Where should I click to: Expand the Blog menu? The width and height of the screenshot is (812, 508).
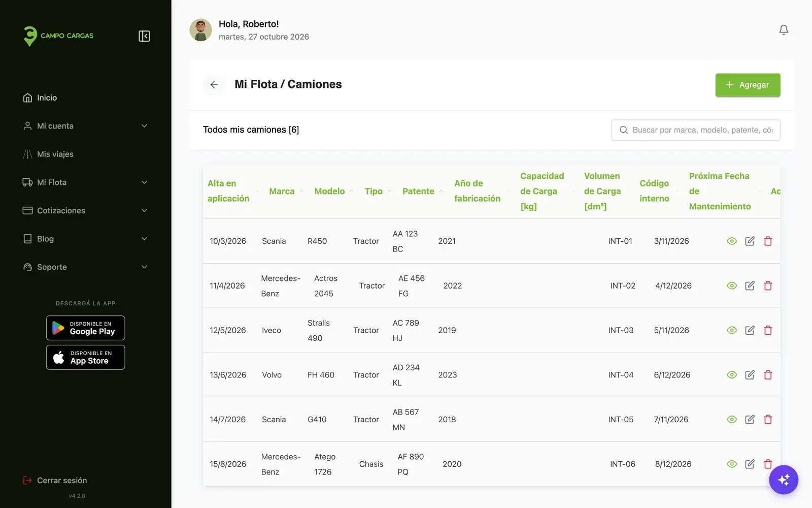pyautogui.click(x=85, y=239)
